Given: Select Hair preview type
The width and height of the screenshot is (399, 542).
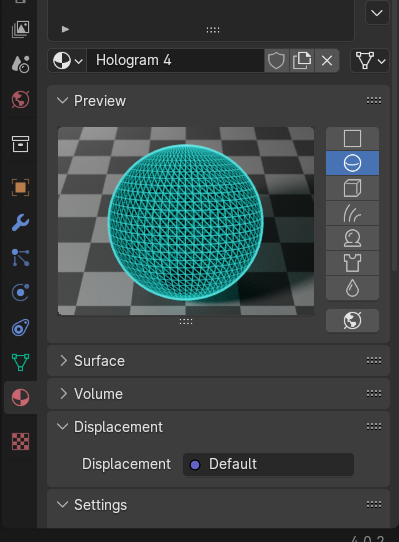Looking at the screenshot, I should 352,213.
